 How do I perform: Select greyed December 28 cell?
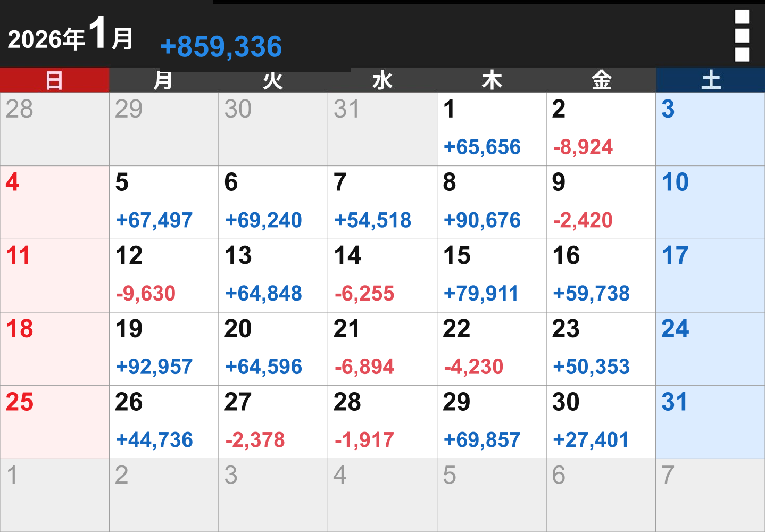pos(55,129)
